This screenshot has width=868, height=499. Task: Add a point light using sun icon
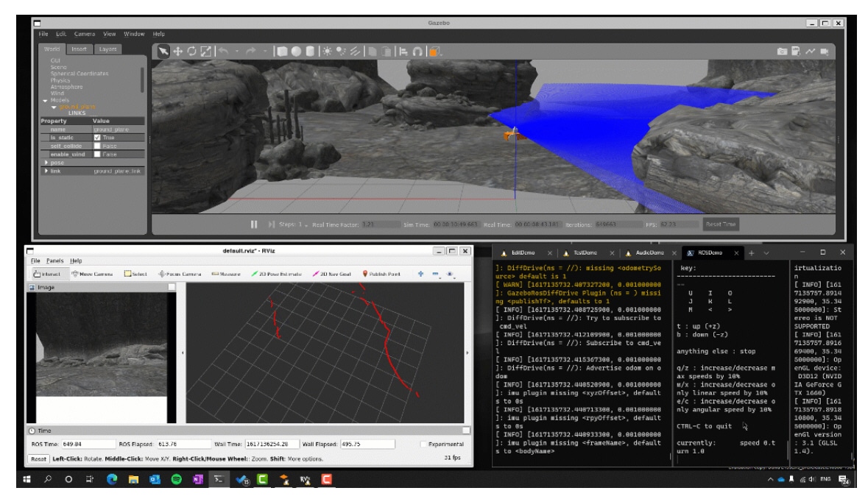[x=327, y=51]
